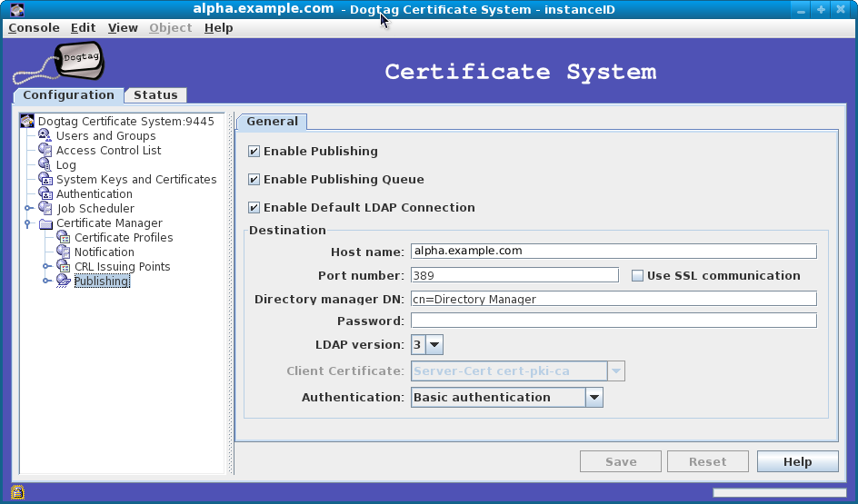Screen dimensions: 858x504
Task: Minimize the Dogtag console window
Action: (801, 10)
